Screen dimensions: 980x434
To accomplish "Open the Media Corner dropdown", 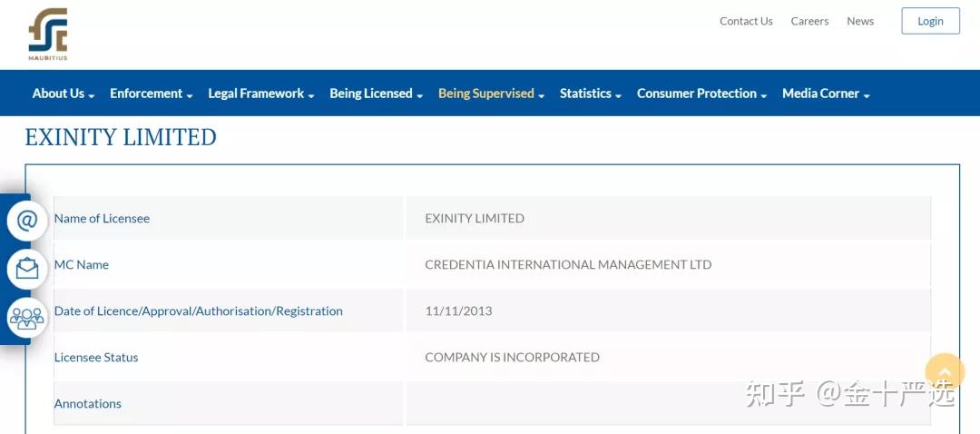I will (x=826, y=94).
